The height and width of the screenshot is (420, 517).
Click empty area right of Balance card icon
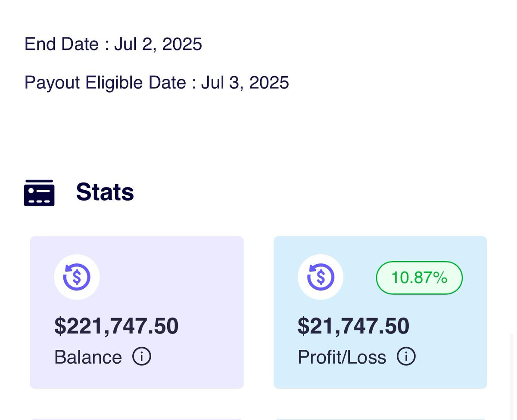point(172,278)
